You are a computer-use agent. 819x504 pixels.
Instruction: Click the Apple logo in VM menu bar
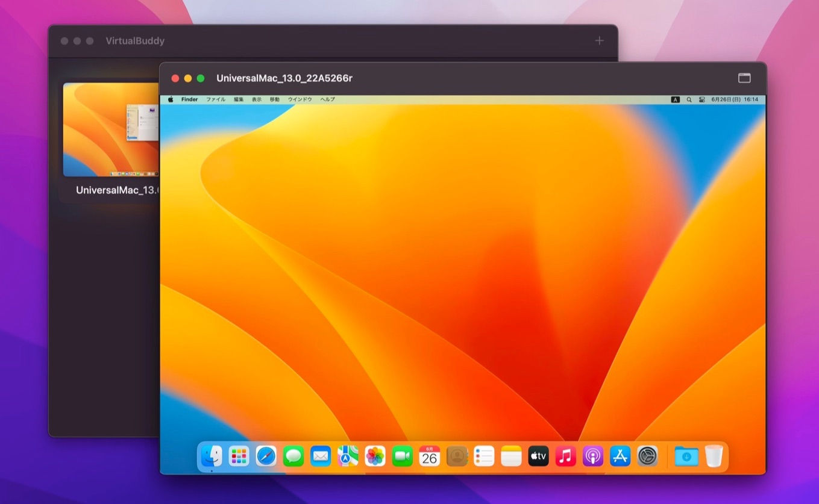coord(171,99)
